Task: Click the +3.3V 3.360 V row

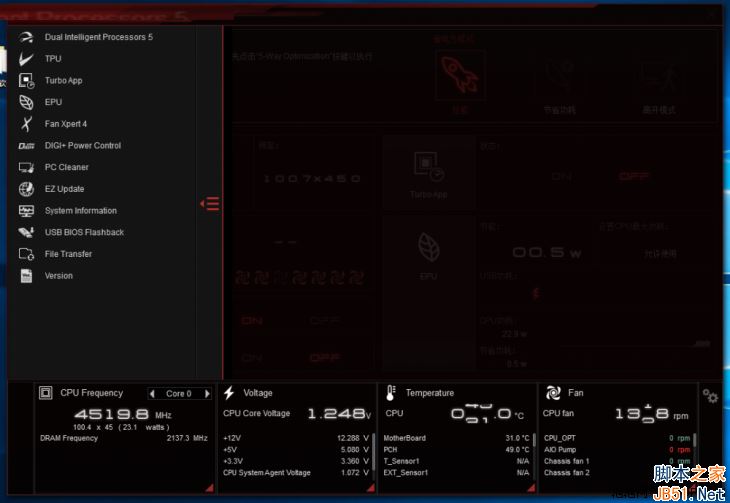Action: pos(296,461)
